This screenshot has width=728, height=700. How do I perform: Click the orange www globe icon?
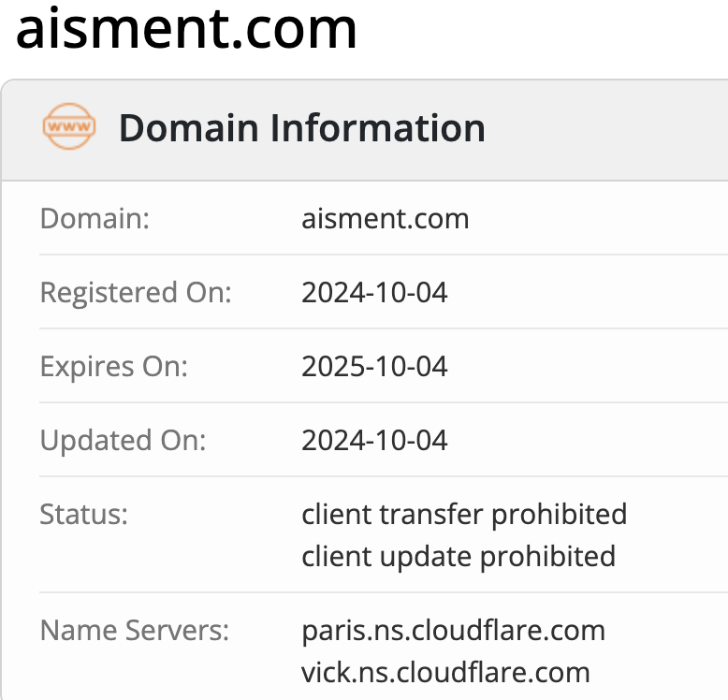[x=69, y=126]
